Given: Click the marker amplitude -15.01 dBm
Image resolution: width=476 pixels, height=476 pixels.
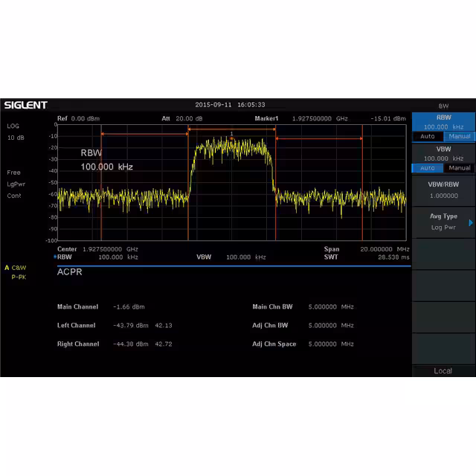Looking at the screenshot, I should (388, 118).
